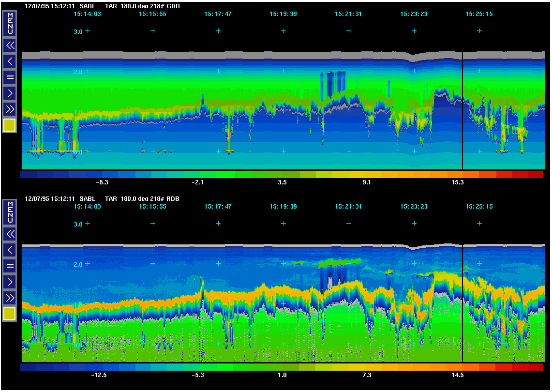
Task: Toggle the yellow square in the top panel
Action: [x=10, y=125]
